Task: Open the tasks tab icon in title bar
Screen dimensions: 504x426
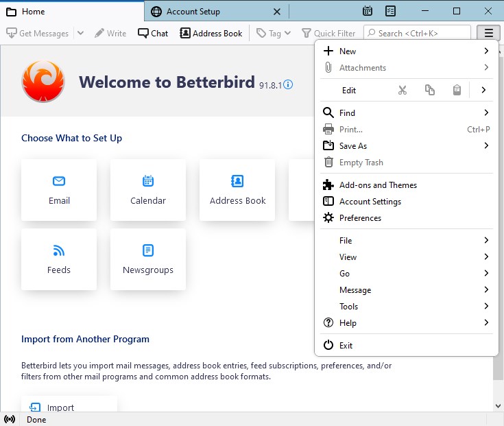Action: click(390, 11)
